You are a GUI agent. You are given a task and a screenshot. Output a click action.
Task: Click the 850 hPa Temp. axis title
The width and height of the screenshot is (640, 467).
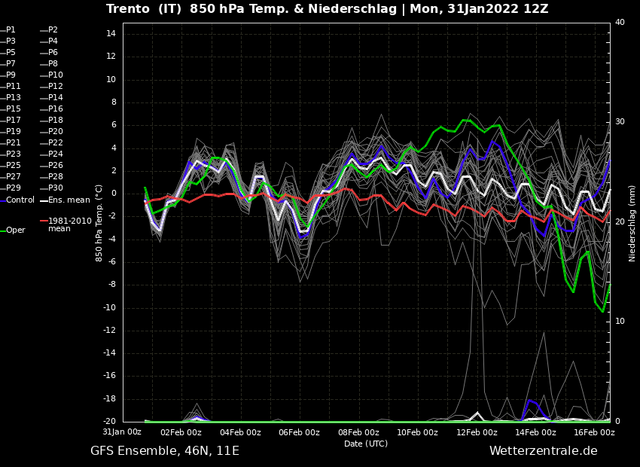(x=99, y=223)
